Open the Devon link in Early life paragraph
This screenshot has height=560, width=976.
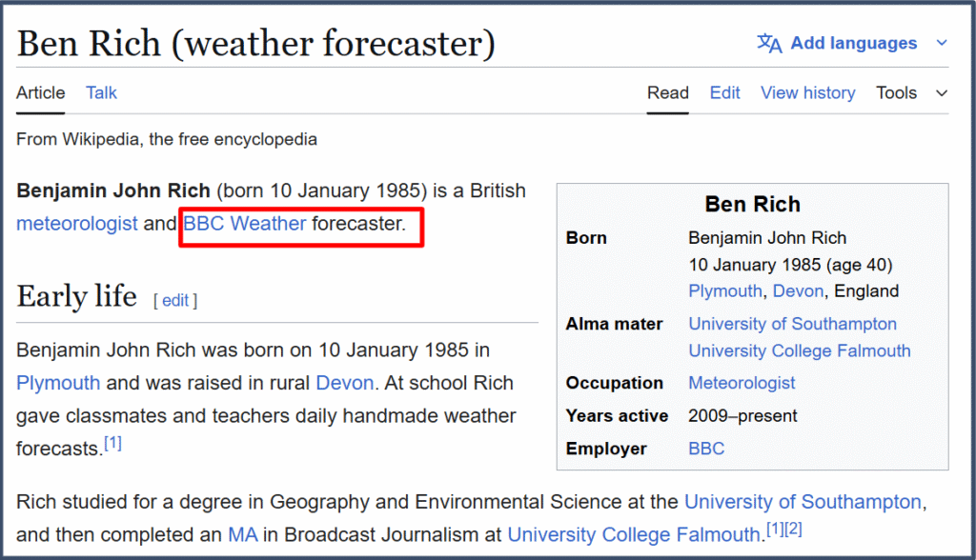coord(346,383)
